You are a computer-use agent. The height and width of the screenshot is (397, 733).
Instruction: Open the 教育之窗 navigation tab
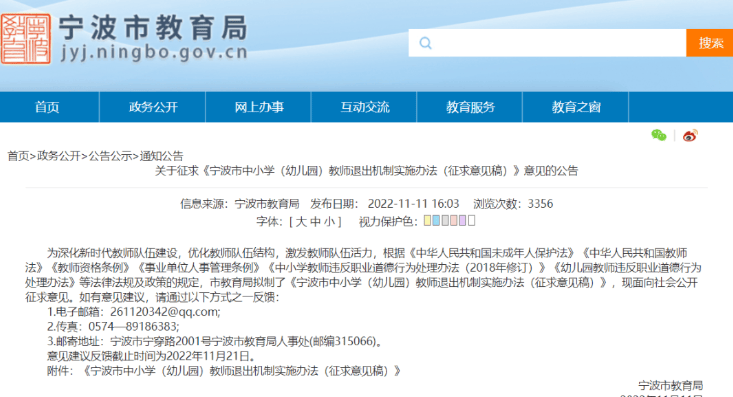[x=575, y=107]
